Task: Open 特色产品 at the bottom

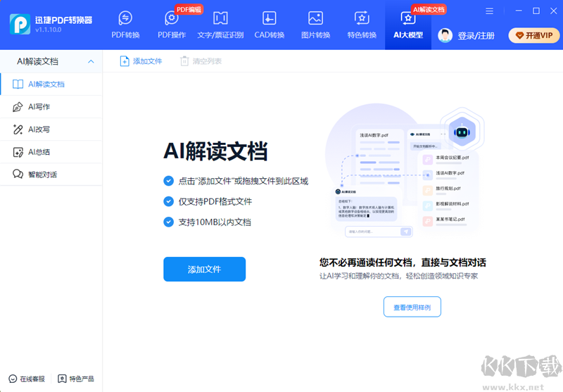Action: (x=76, y=379)
